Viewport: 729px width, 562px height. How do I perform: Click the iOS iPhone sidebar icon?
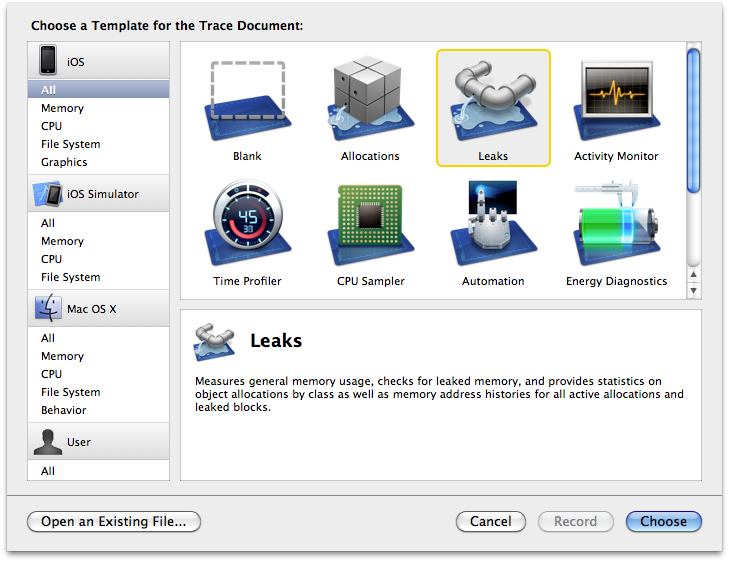point(48,60)
